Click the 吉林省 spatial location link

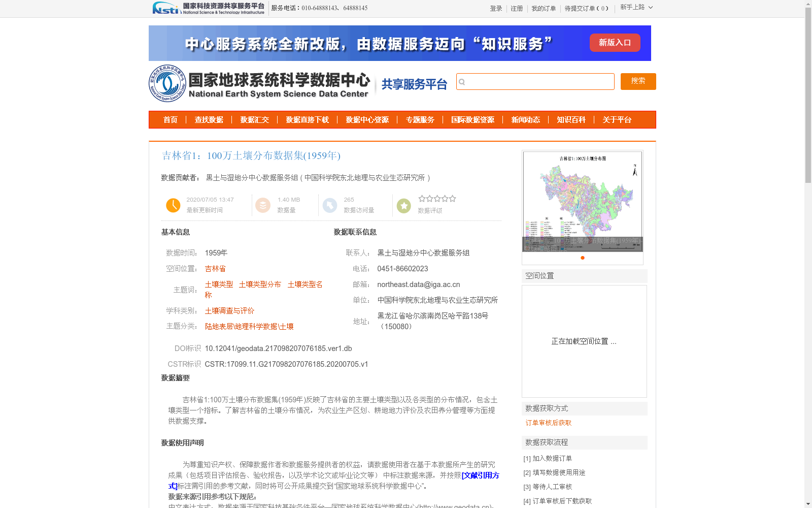coord(215,269)
